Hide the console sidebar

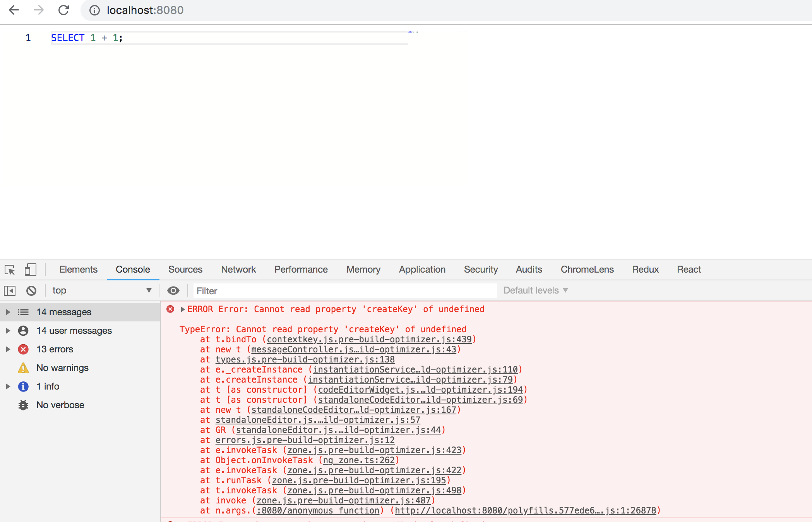(x=10, y=290)
